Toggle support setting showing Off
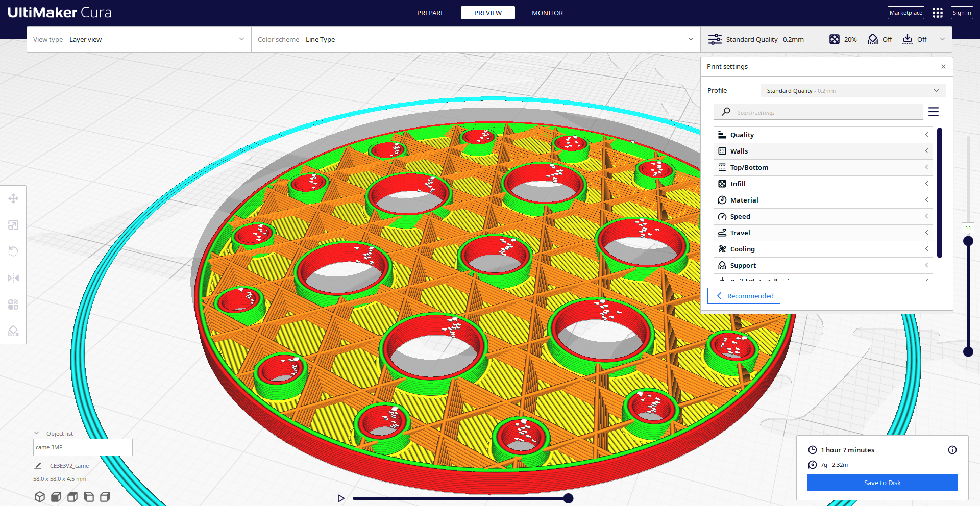The width and height of the screenshot is (980, 506). point(879,39)
